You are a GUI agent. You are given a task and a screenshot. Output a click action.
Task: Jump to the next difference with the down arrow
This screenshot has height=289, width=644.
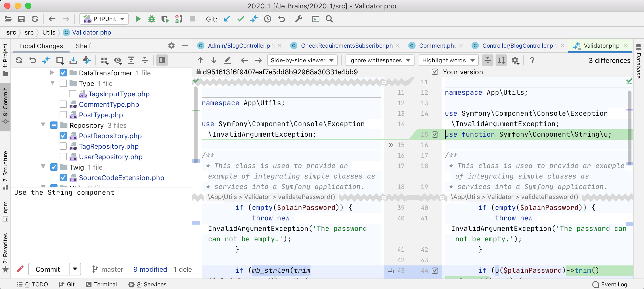pos(214,60)
